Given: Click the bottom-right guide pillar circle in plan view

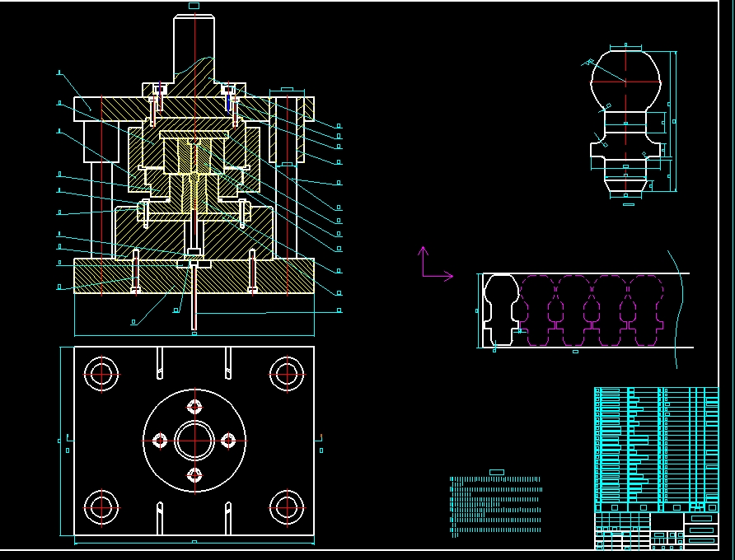Looking at the screenshot, I should coord(287,507).
